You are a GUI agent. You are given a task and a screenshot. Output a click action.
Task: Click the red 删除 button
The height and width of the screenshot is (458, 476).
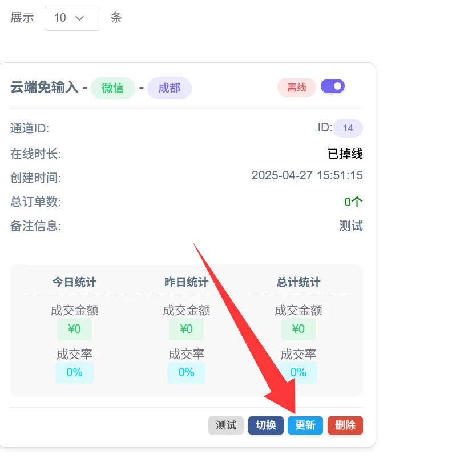(345, 425)
